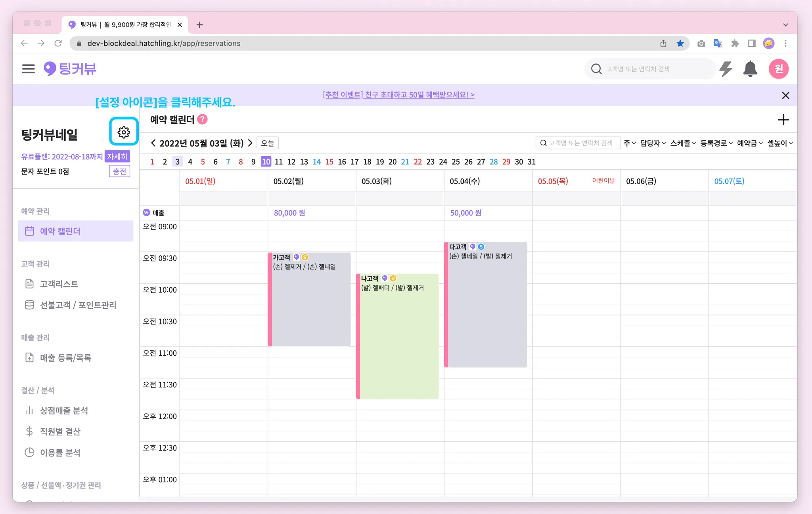The height and width of the screenshot is (514, 812).
Task: Open the hamburger menu
Action: [x=28, y=69]
